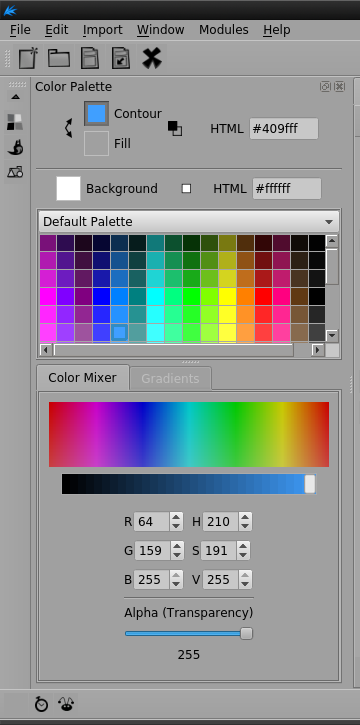
Task: Swap contour and fill colors arrows
Action: pos(68,128)
